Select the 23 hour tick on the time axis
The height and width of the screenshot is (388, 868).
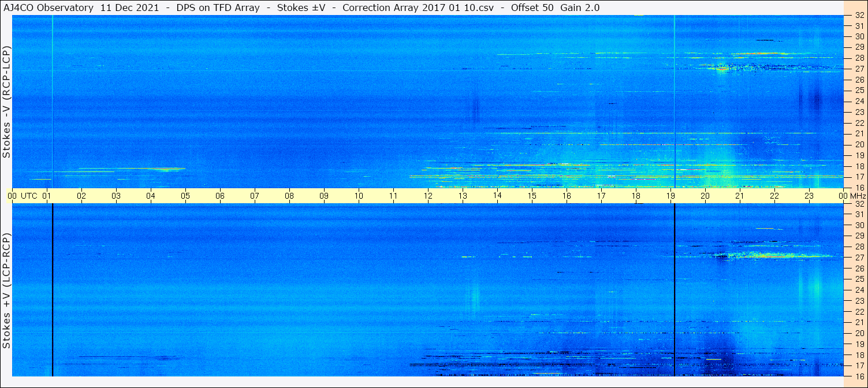pyautogui.click(x=809, y=196)
